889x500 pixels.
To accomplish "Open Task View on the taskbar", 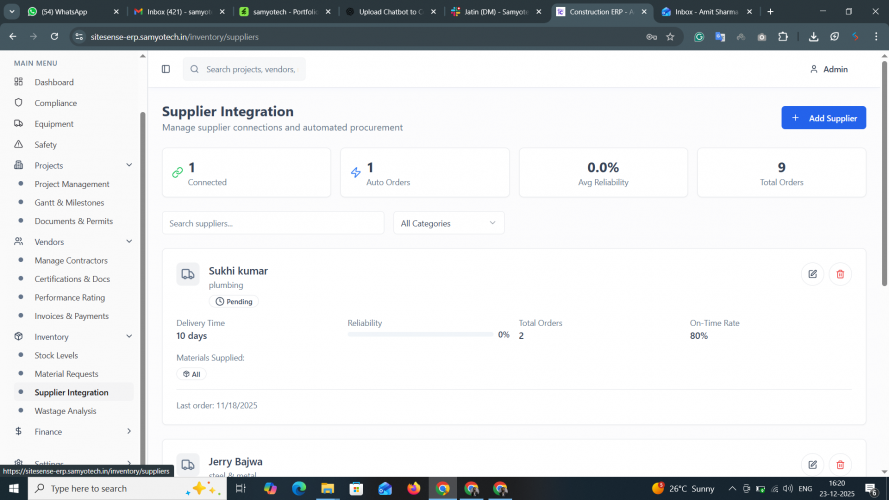I will [240, 488].
